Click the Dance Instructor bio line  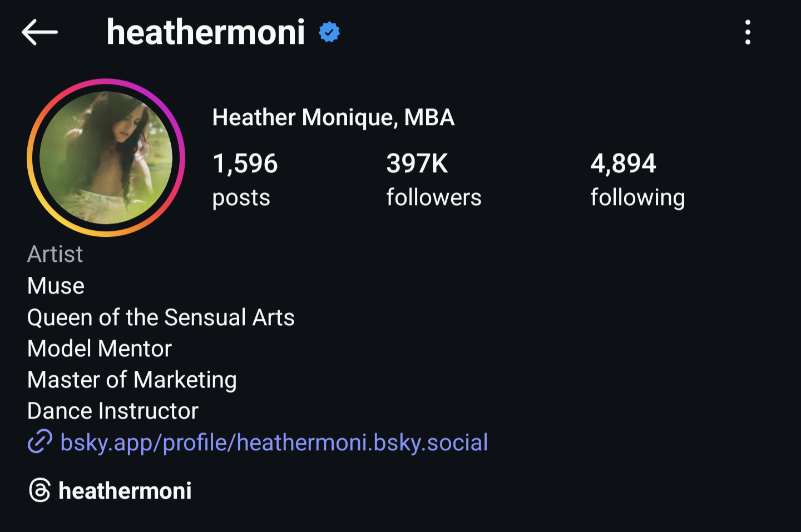click(112, 411)
